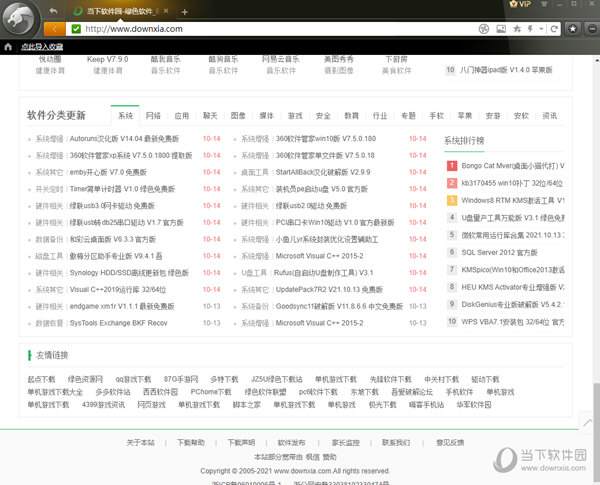Click the add-favorite star in the address bar
This screenshot has height=485, width=600.
pos(517,29)
